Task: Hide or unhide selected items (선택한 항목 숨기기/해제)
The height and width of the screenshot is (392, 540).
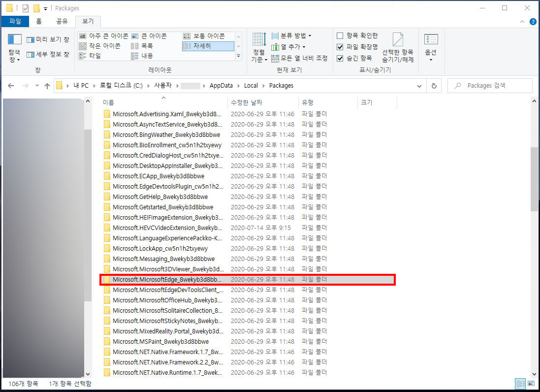Action: (398, 48)
